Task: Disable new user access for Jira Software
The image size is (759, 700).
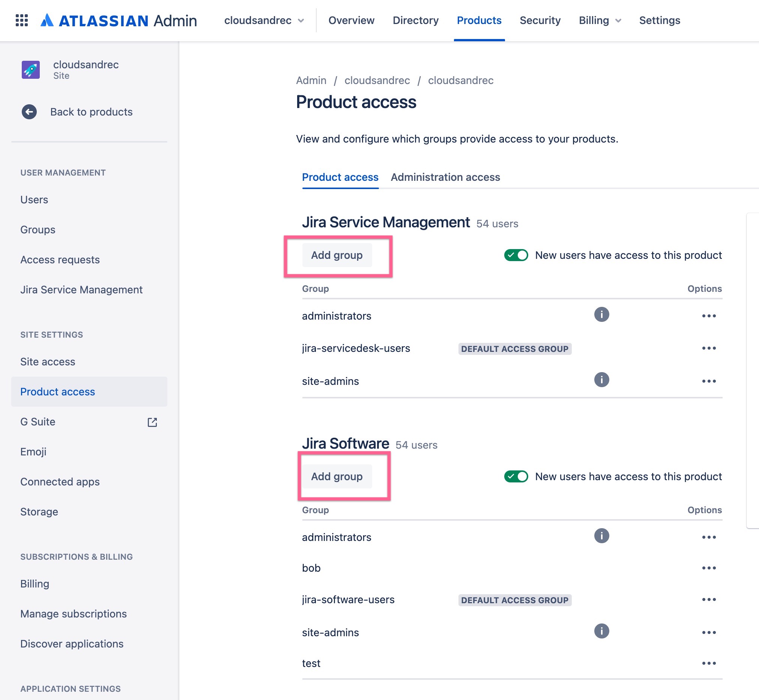Action: click(516, 476)
